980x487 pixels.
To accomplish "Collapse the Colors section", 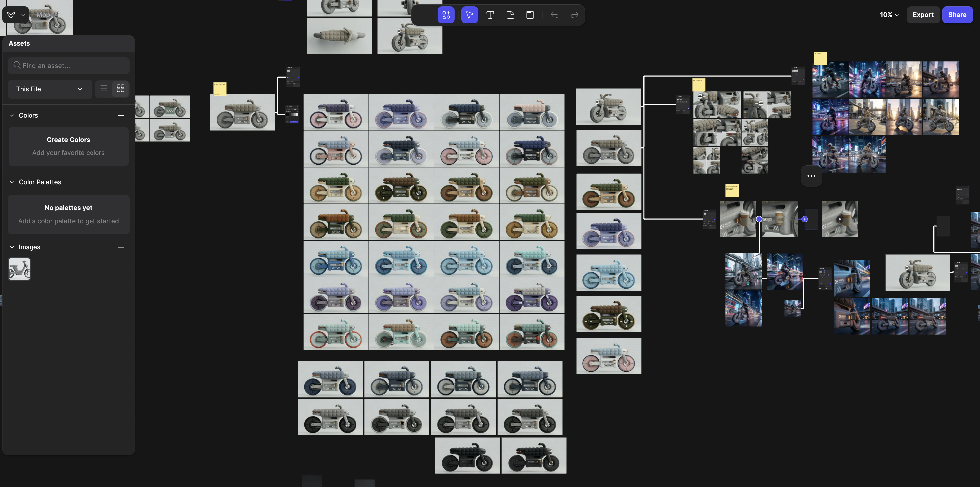I will pyautogui.click(x=11, y=115).
